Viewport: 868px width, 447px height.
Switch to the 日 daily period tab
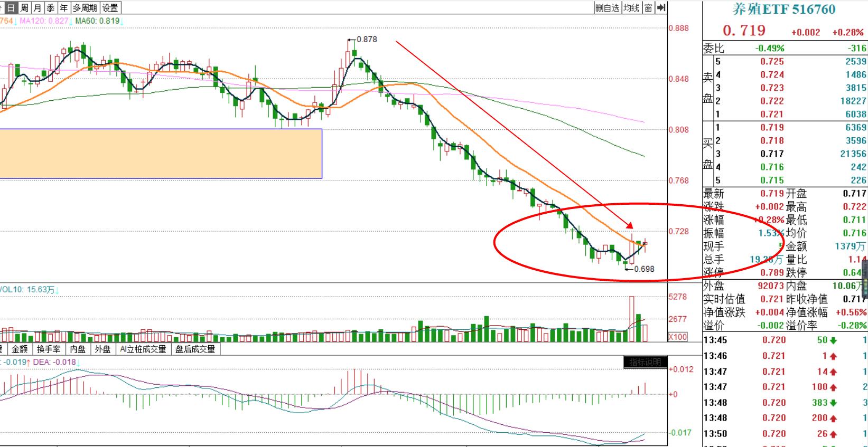[x=11, y=8]
